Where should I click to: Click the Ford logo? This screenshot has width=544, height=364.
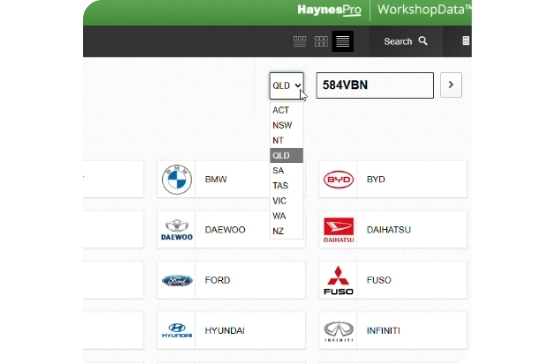(177, 280)
